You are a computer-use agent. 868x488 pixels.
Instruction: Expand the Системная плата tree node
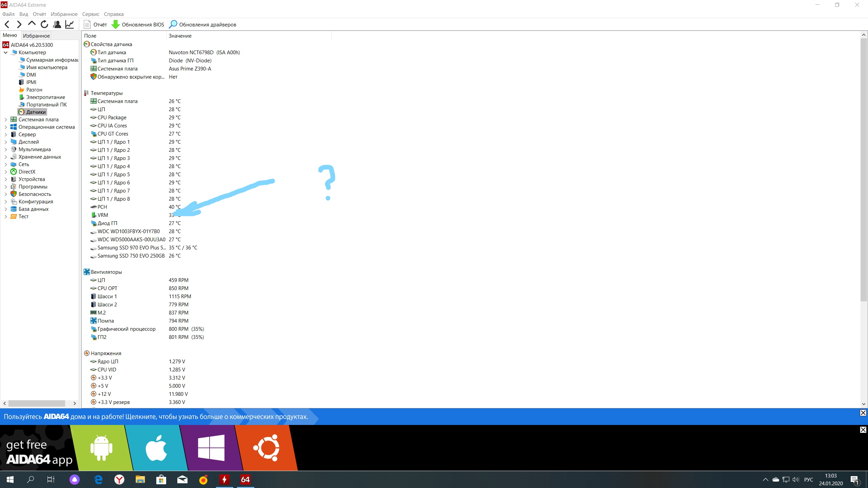(6, 120)
